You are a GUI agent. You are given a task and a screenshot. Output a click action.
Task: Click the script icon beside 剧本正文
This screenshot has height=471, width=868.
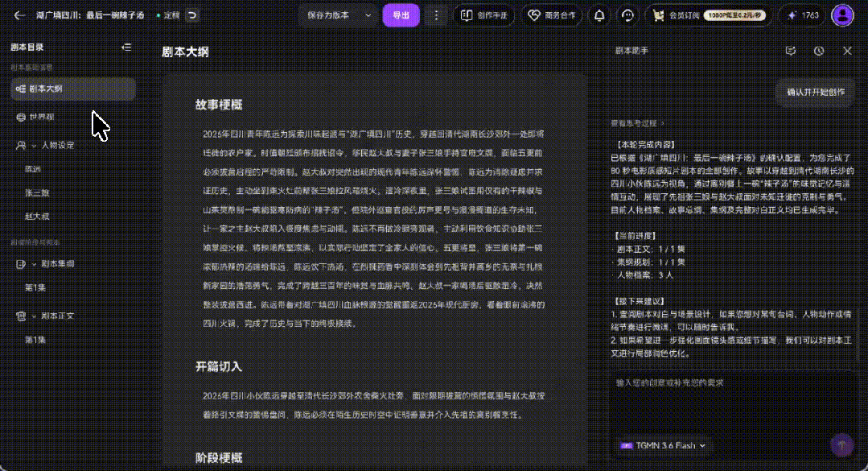[x=21, y=316]
